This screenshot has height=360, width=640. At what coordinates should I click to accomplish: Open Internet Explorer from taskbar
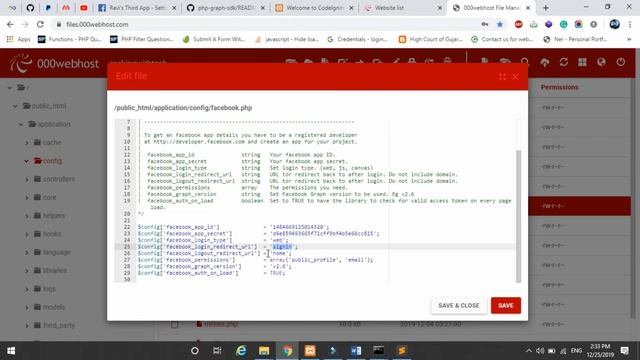241,351
